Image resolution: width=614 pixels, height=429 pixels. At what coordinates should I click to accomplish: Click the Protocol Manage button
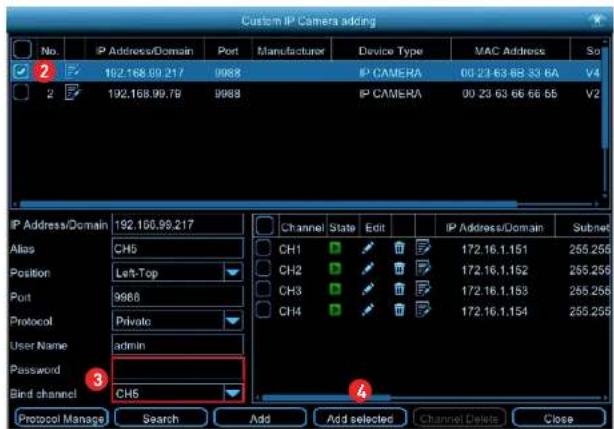[61, 418]
